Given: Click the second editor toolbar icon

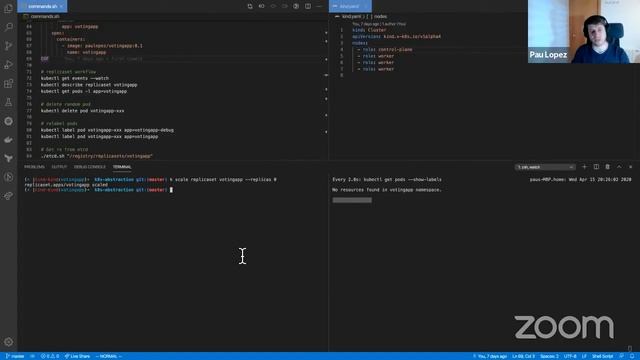Looking at the screenshot, I should pos(262,6).
